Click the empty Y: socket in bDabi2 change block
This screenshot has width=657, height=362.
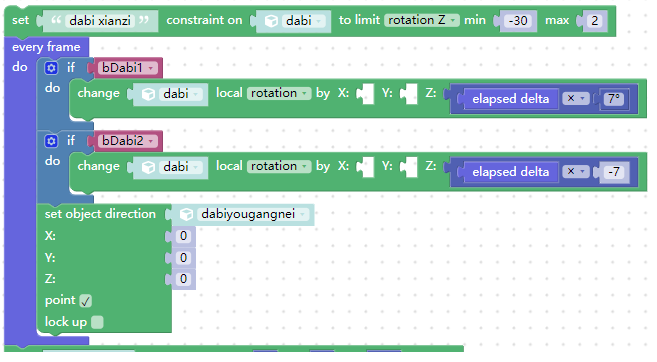(x=409, y=167)
